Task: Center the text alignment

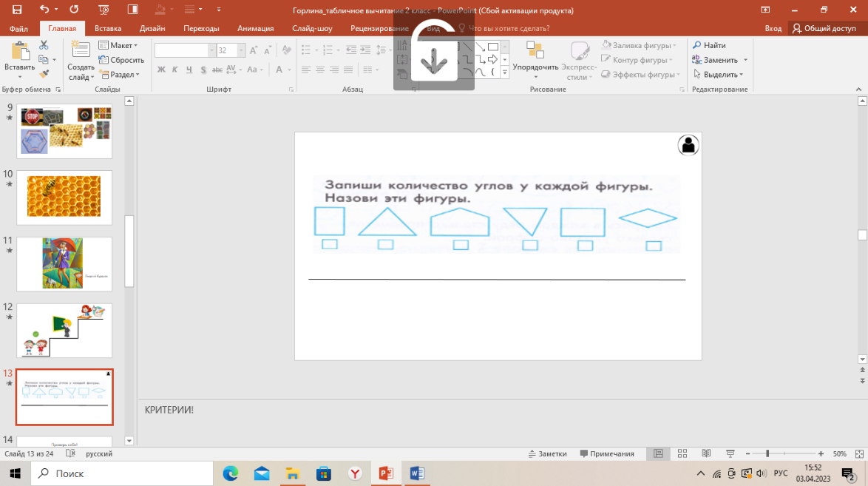Action: [x=320, y=70]
